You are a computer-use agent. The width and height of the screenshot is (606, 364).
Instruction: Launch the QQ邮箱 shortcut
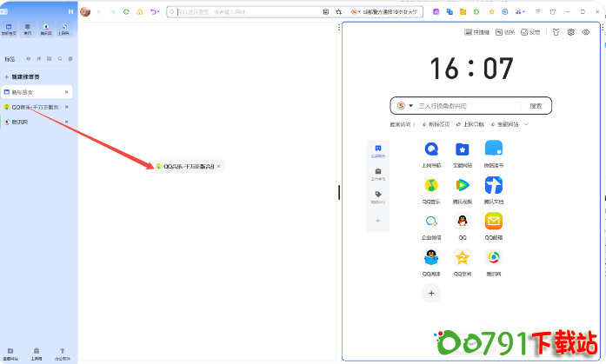point(494,221)
